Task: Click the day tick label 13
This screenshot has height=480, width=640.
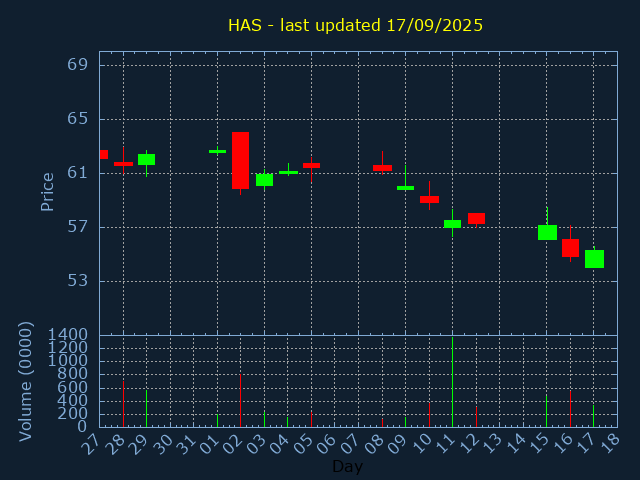Action: tap(491, 444)
